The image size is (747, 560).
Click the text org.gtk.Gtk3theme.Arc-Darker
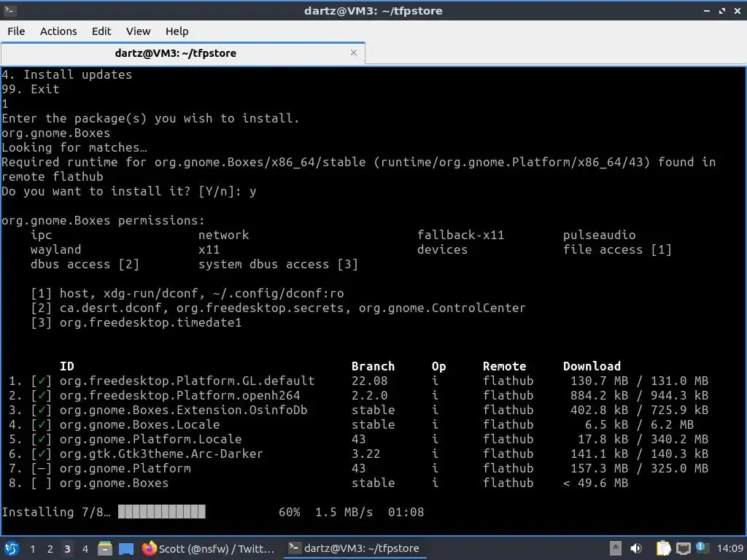pos(161,454)
